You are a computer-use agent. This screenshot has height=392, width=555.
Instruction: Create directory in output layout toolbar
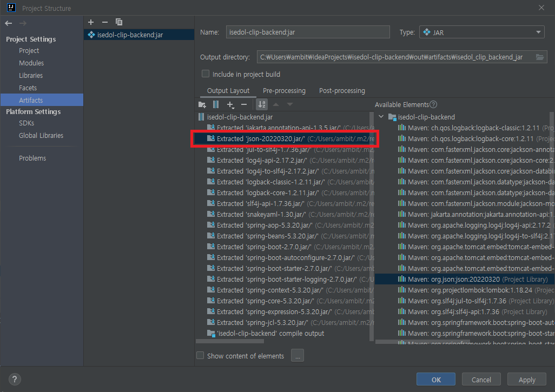[x=202, y=105]
